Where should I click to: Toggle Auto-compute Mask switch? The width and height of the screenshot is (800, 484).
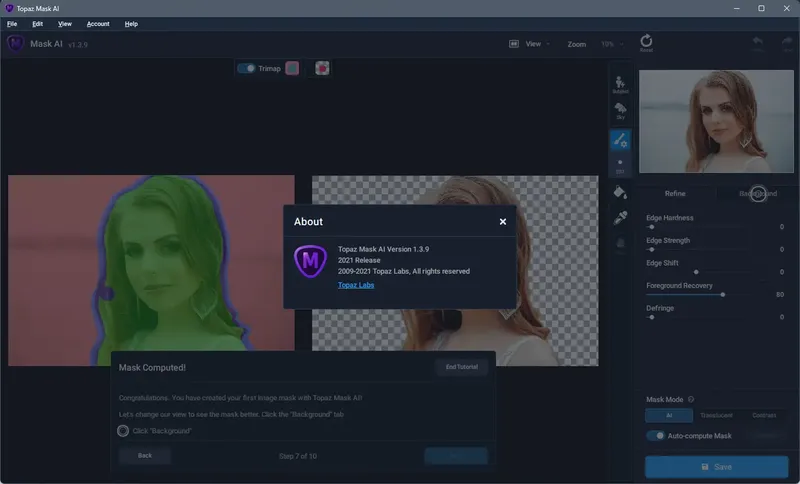point(656,436)
